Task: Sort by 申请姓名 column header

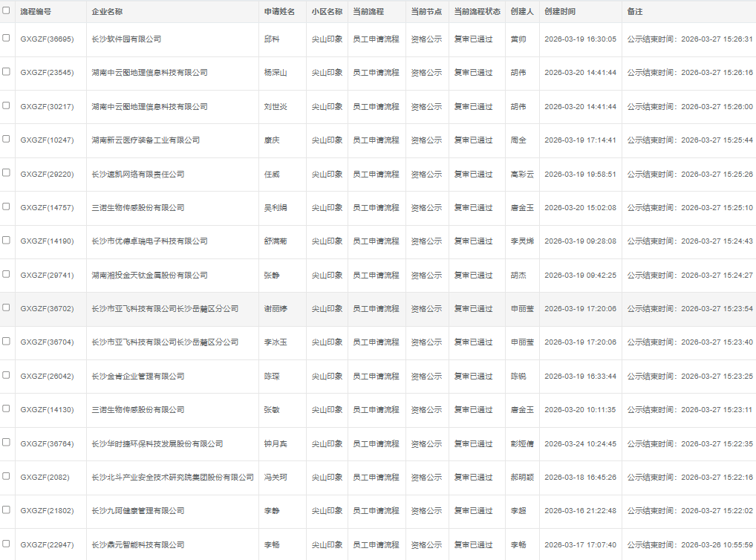Action: 280,12
